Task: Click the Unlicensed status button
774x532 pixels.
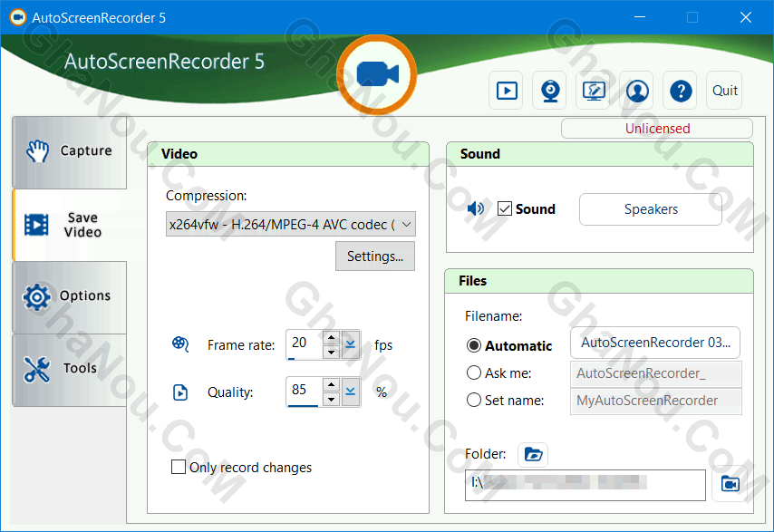Action: point(657,129)
